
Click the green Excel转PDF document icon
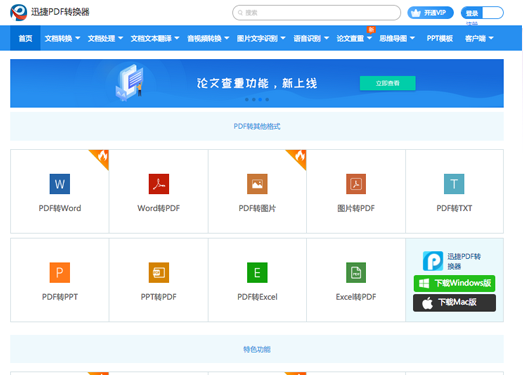click(356, 273)
